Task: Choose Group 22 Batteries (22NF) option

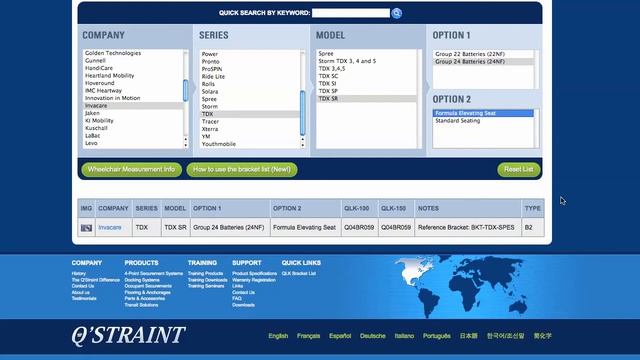Action: coord(470,54)
